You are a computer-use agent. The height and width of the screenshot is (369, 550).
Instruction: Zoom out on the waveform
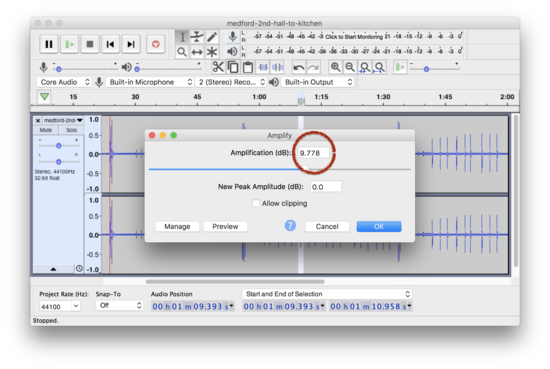click(x=350, y=67)
